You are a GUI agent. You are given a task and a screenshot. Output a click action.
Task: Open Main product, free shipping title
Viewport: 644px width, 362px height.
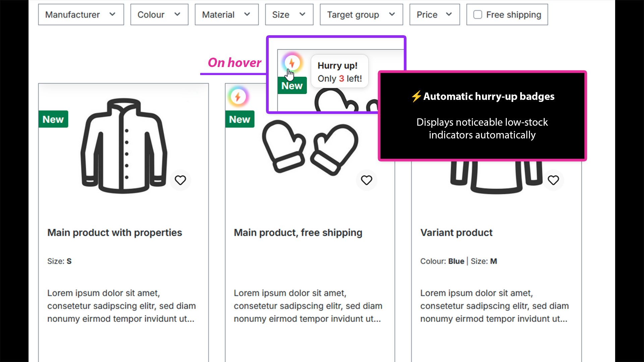[298, 233]
